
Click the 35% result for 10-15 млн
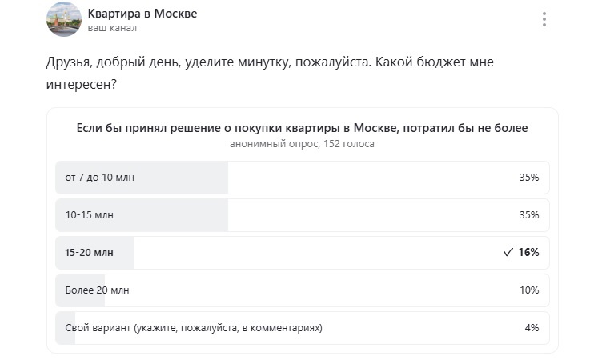[x=528, y=215]
